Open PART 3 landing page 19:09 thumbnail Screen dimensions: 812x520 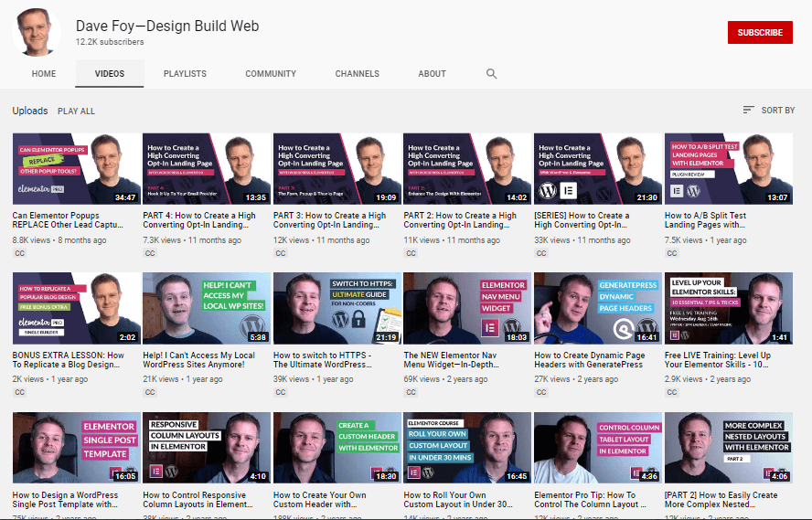click(x=337, y=169)
